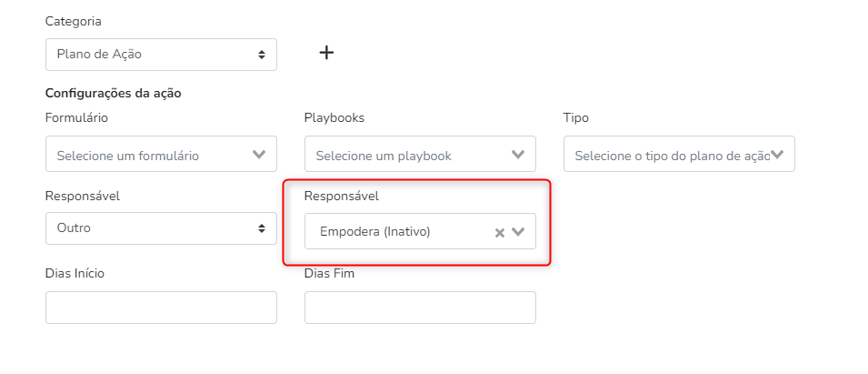This screenshot has height=374, width=868.
Task: Click the Formulário field label
Action: [76, 117]
